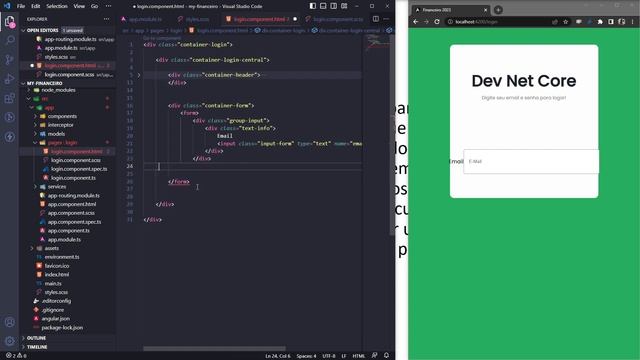Expand the assets folder
The width and height of the screenshot is (640, 360).
click(51, 248)
